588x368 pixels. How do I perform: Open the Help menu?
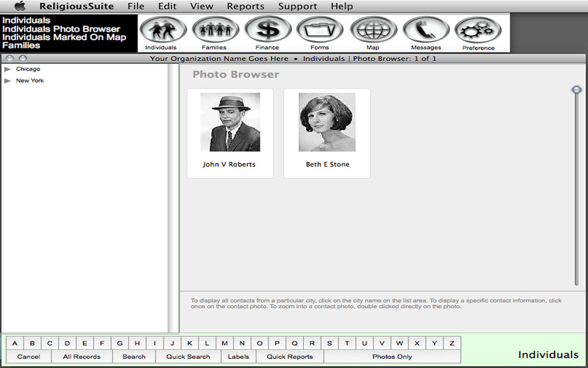pos(342,6)
